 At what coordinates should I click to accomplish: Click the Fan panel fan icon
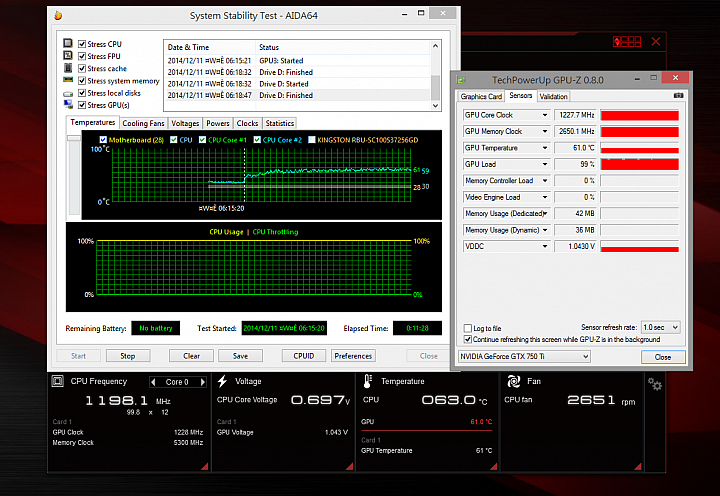513,381
